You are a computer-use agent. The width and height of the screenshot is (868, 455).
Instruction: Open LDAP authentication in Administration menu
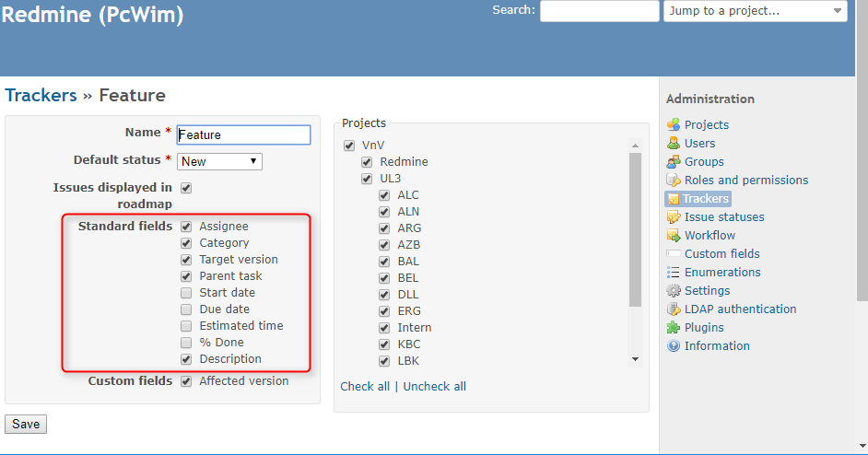point(740,309)
